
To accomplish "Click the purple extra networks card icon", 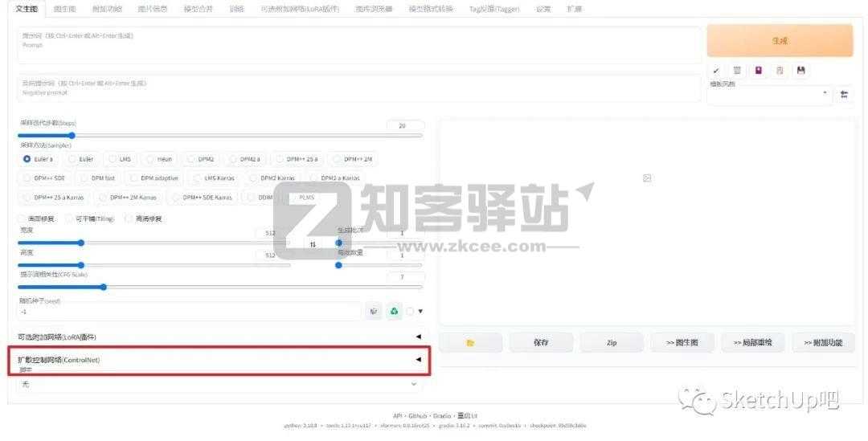I will click(758, 71).
